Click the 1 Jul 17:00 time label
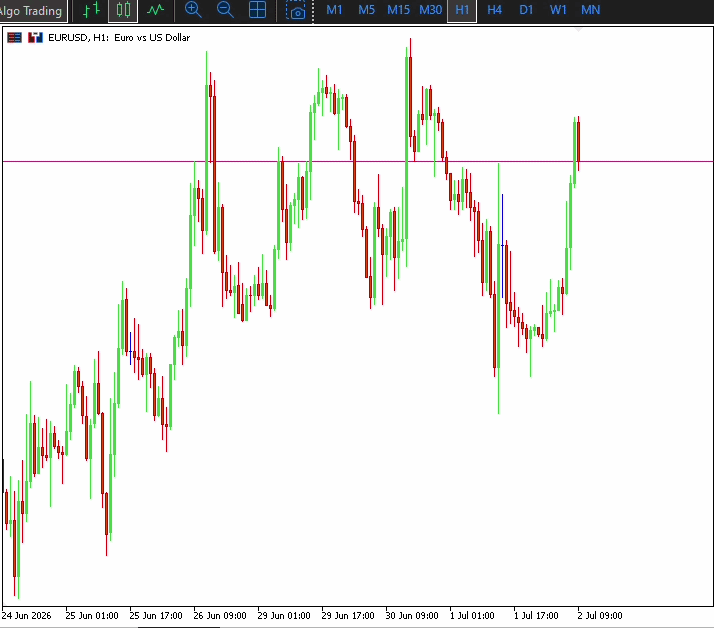 [x=536, y=616]
